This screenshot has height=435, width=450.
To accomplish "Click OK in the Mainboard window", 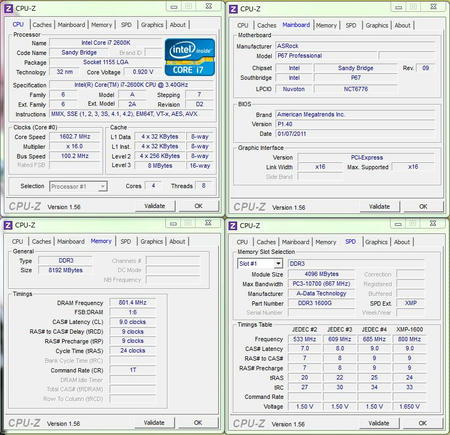I will 423,207.
